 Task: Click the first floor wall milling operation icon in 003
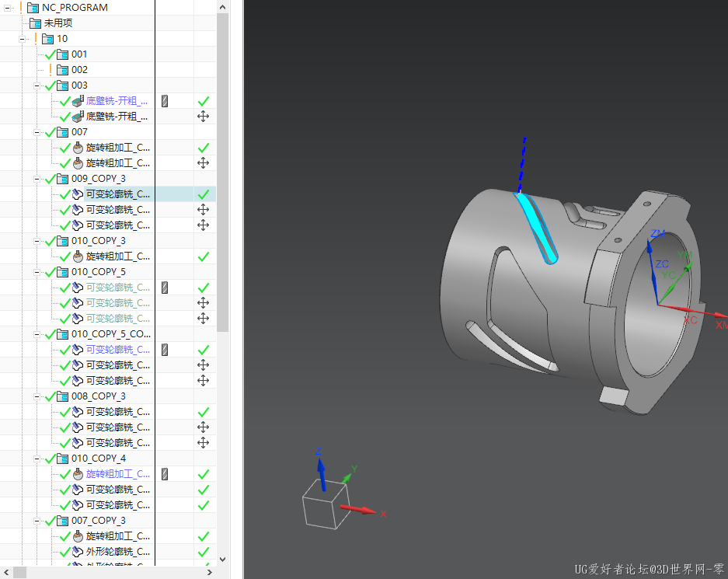[x=78, y=101]
